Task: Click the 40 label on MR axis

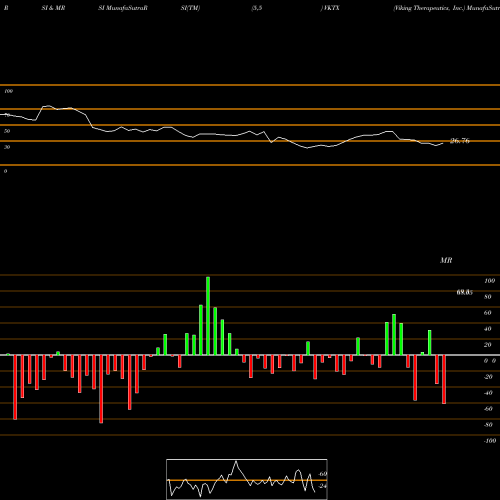Action: (488, 329)
